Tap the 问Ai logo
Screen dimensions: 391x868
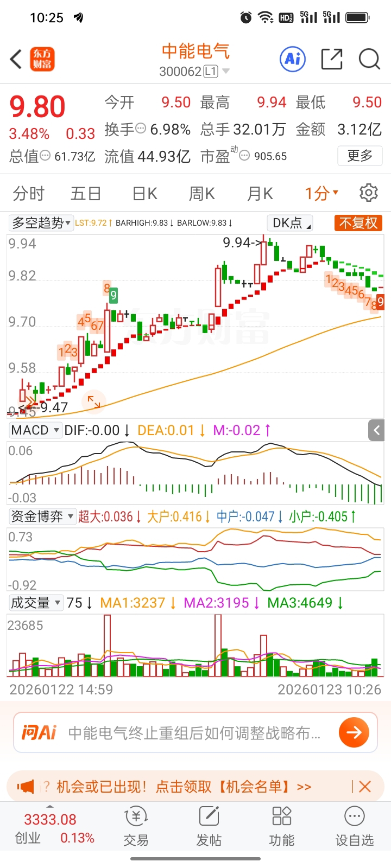(x=39, y=733)
